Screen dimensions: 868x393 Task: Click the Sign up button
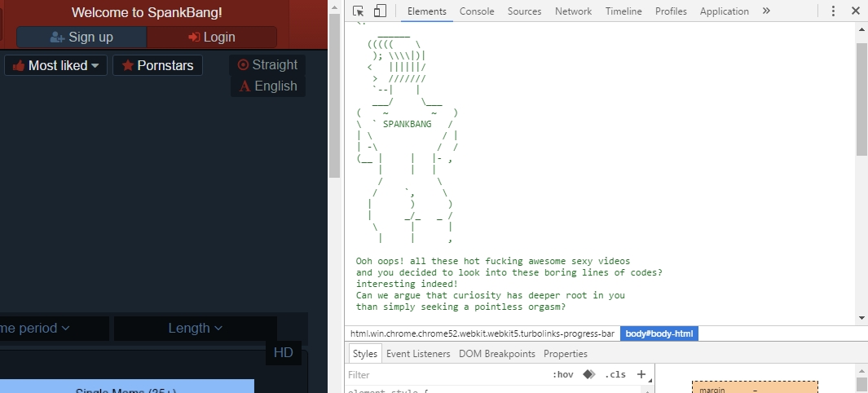coord(82,37)
